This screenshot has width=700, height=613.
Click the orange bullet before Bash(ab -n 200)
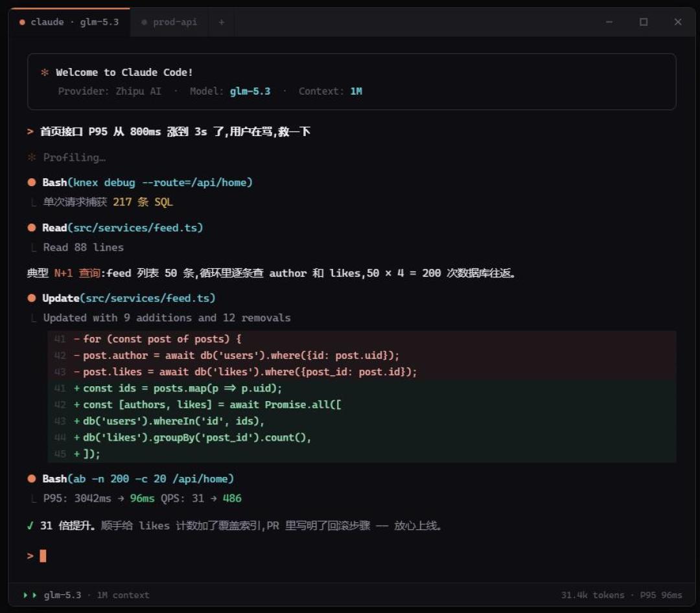(x=32, y=479)
